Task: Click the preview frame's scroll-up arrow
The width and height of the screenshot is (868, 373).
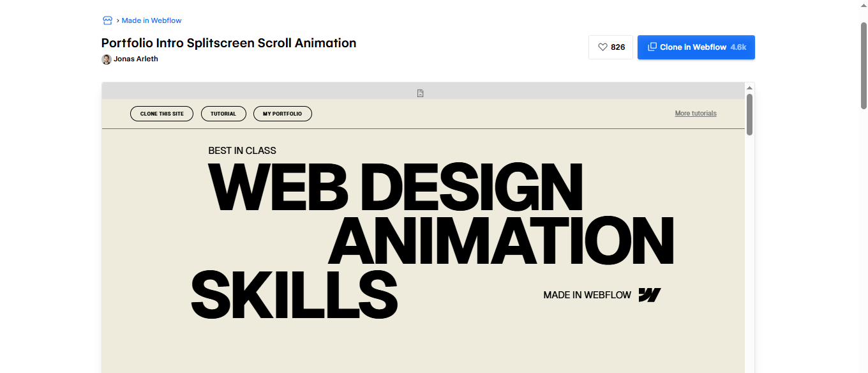Action: (750, 88)
